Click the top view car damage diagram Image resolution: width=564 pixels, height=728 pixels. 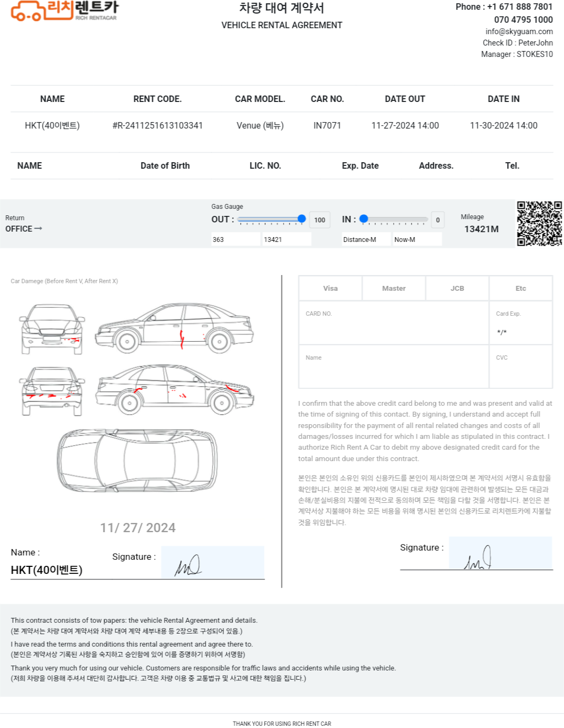click(137, 460)
